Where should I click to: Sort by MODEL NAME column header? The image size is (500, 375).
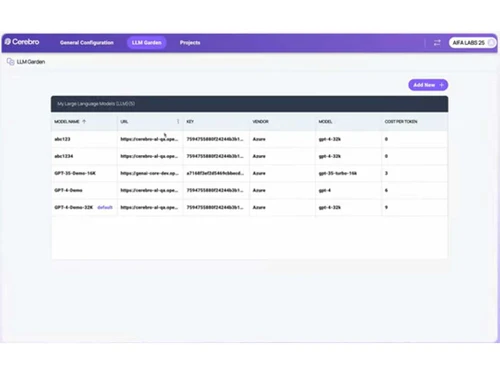click(67, 122)
